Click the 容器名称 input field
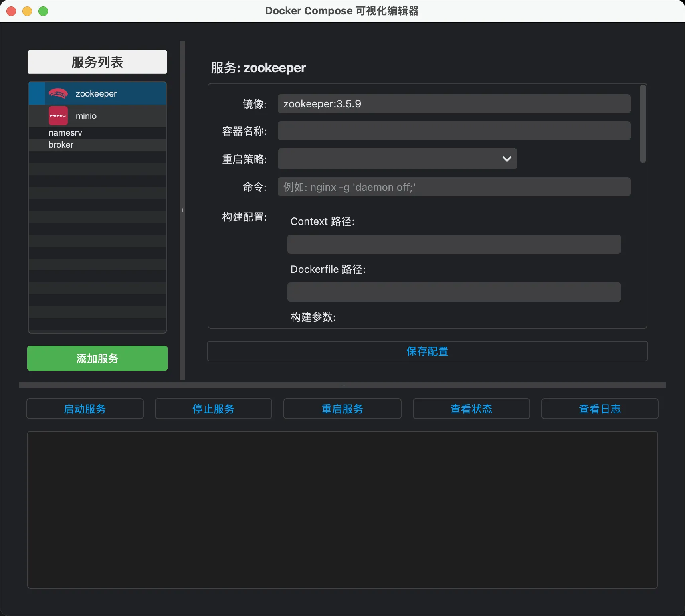Screen dimensions: 685x616 point(454,131)
